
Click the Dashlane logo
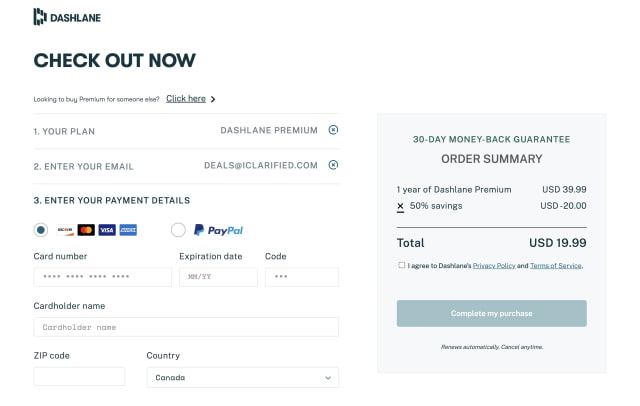67,17
